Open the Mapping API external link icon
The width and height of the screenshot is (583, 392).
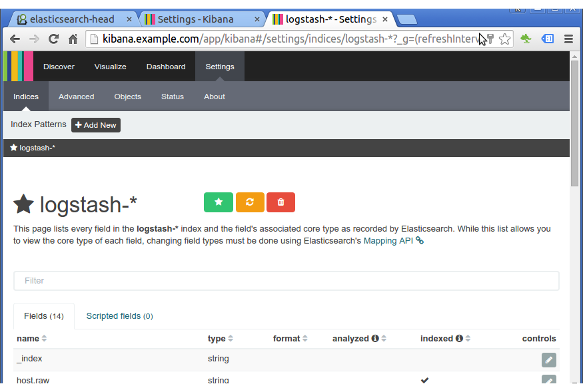420,241
